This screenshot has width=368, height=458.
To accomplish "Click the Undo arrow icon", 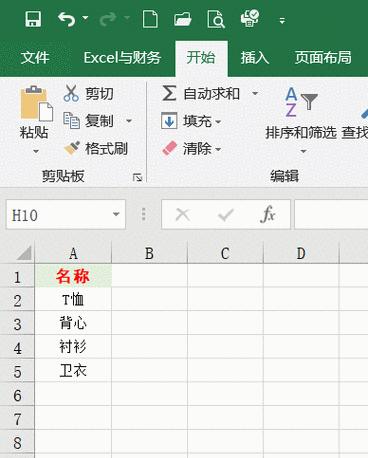I will (67, 19).
